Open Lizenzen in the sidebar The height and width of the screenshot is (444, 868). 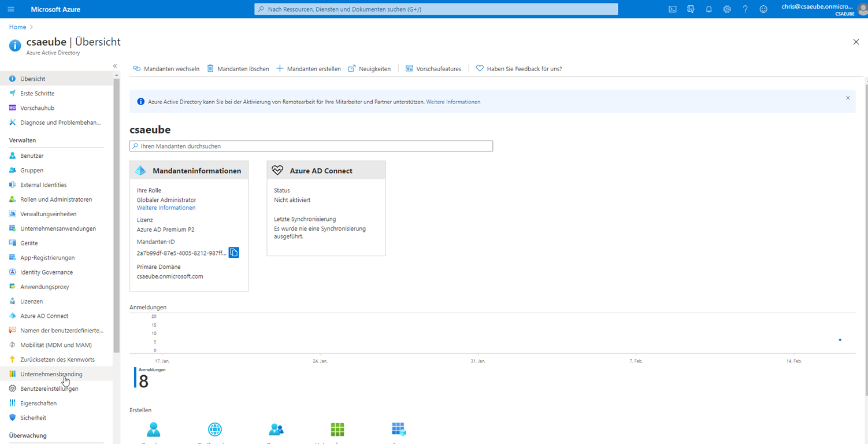click(56, 301)
